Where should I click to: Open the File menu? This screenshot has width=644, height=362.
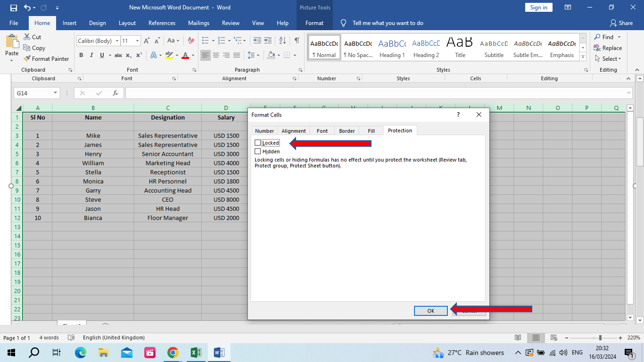click(14, 23)
